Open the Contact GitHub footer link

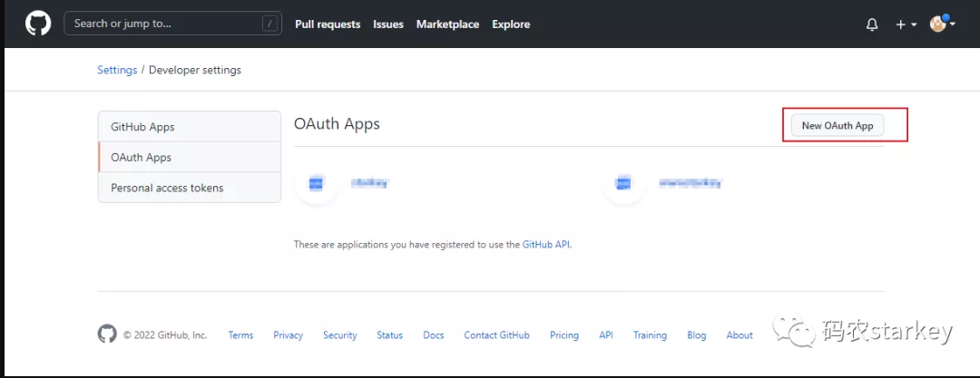(496, 335)
